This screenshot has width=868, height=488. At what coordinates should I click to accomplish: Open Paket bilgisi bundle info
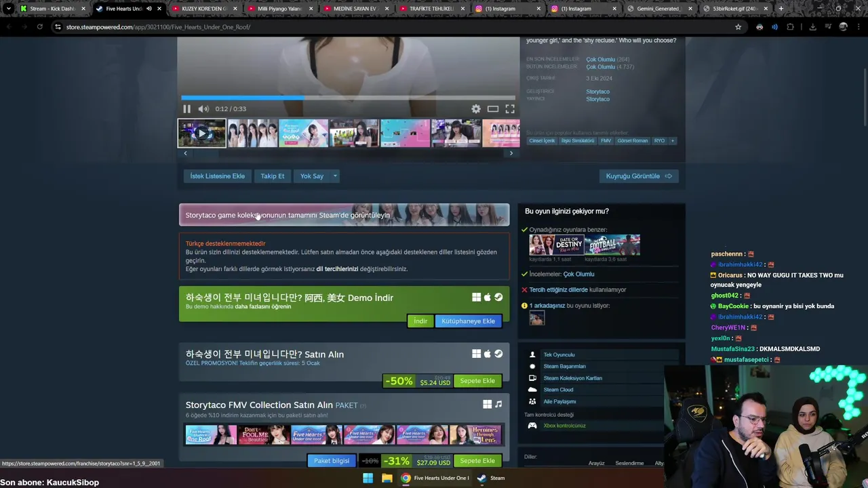pos(332,461)
